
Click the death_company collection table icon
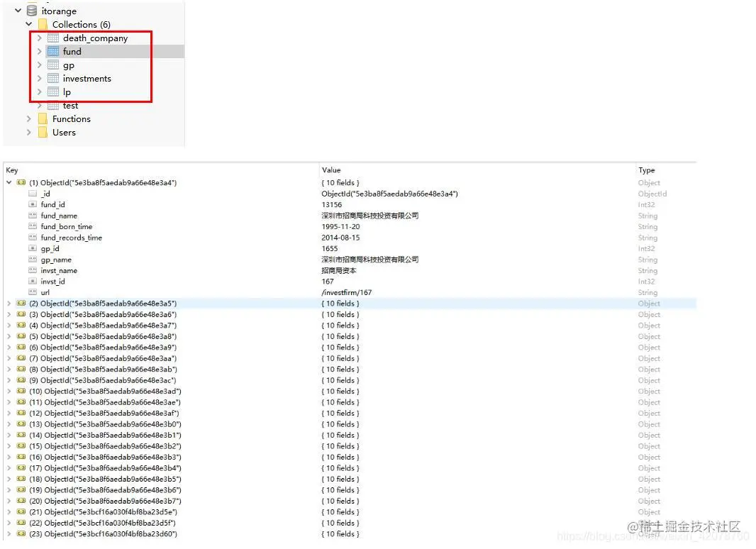click(x=53, y=38)
